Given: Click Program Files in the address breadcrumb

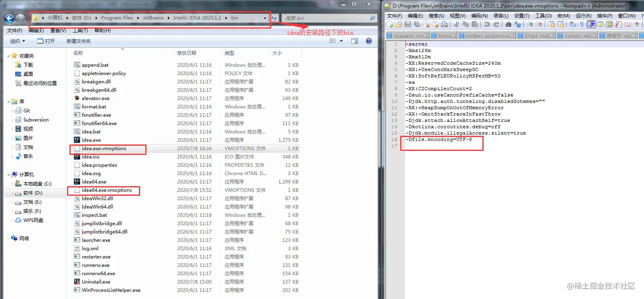Looking at the screenshot, I should pos(117,18).
